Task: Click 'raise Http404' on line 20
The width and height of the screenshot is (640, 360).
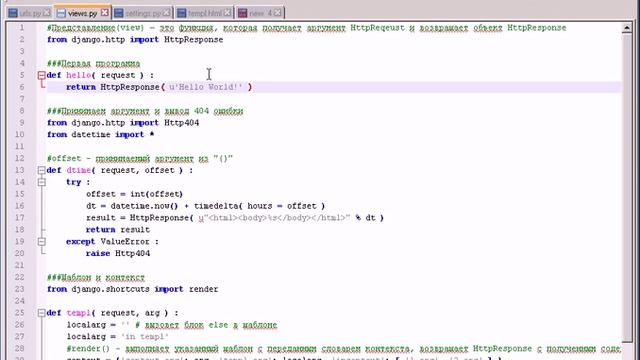Action: tap(118, 253)
